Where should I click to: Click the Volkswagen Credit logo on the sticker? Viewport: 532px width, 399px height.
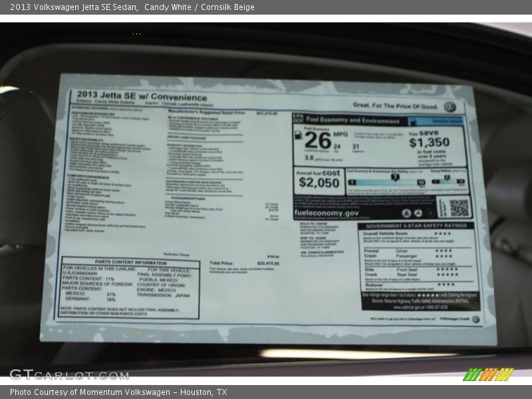[x=476, y=319]
